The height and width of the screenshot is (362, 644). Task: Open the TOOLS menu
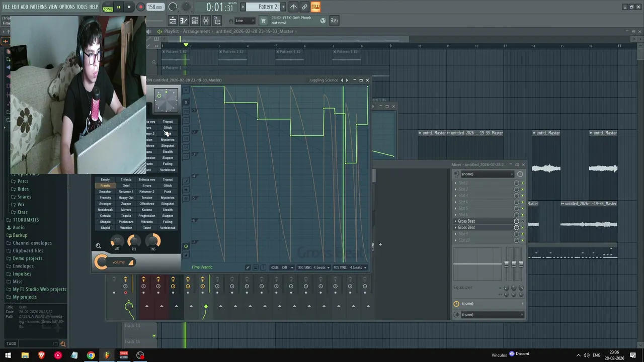point(82,7)
